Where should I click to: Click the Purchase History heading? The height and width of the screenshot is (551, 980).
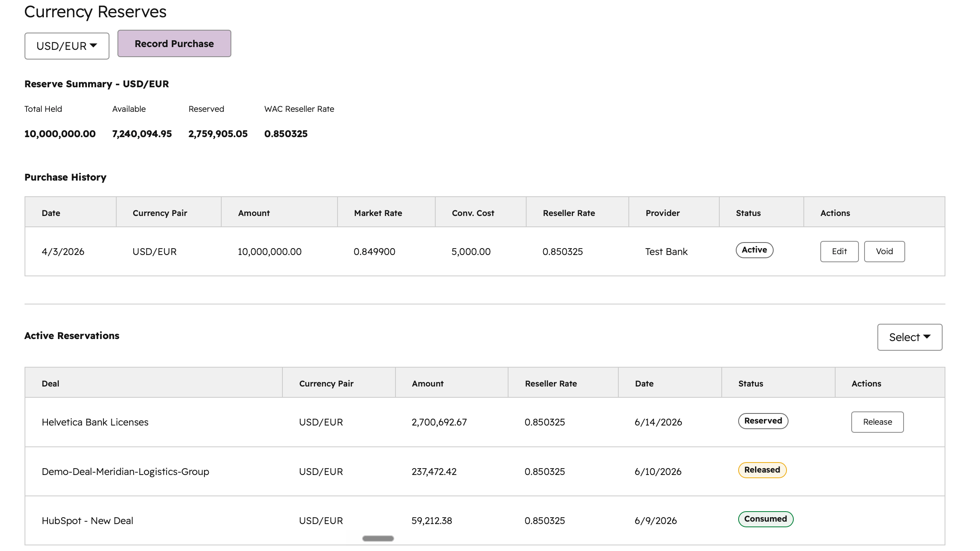(65, 177)
